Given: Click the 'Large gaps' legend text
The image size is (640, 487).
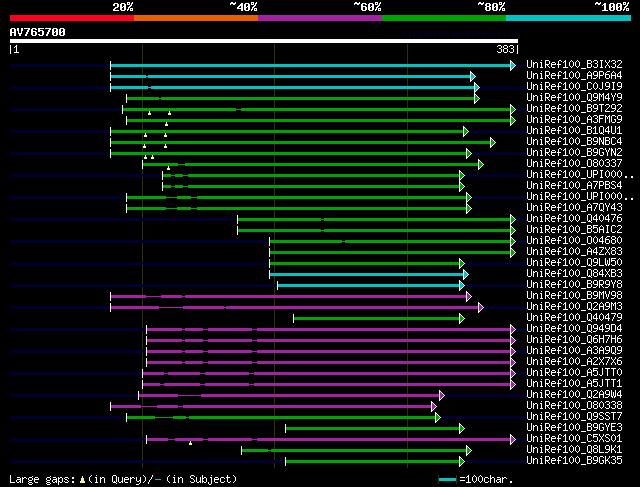Looking at the screenshot, I should (x=42, y=479).
